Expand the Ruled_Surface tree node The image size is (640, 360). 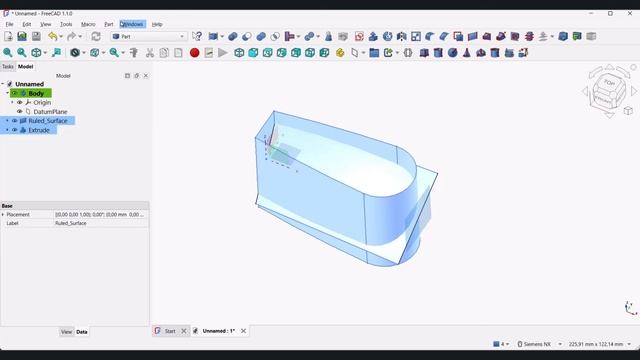coord(7,121)
